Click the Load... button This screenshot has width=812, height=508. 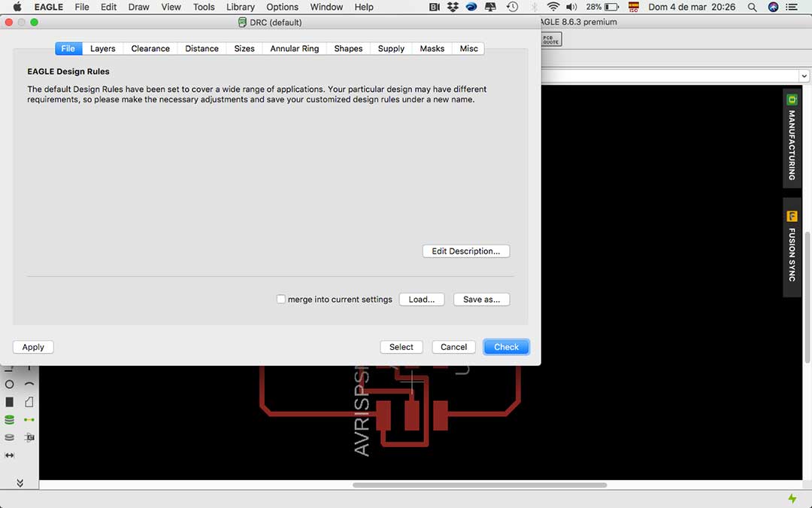(x=422, y=299)
